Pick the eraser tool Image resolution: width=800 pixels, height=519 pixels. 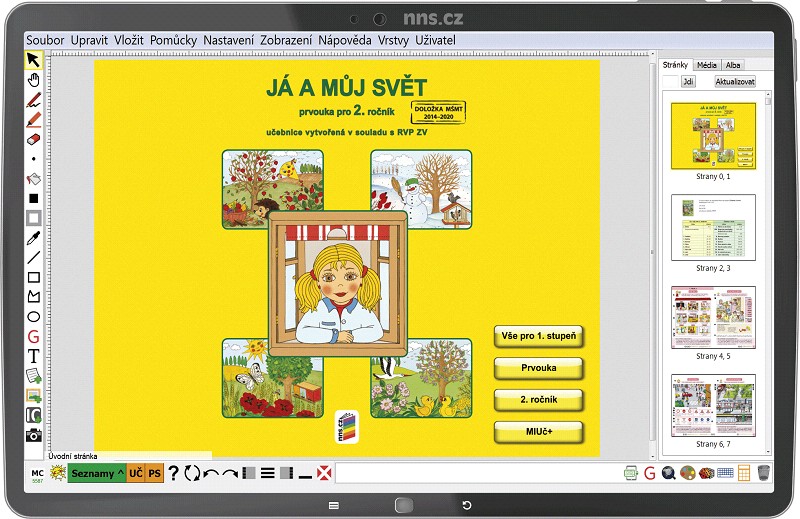[33, 139]
